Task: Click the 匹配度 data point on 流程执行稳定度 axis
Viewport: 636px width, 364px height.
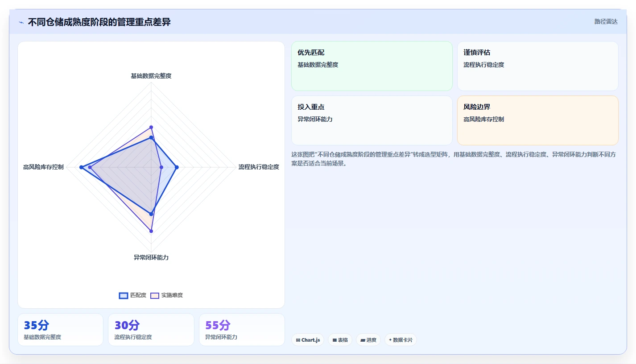Action: tap(177, 167)
